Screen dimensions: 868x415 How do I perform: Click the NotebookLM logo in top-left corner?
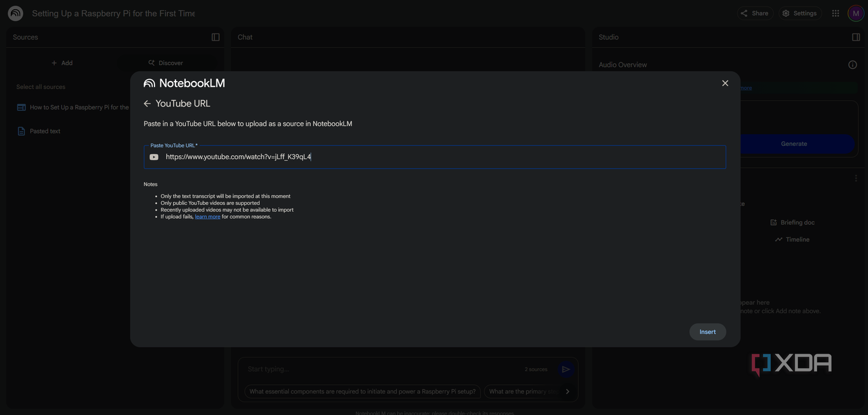16,13
